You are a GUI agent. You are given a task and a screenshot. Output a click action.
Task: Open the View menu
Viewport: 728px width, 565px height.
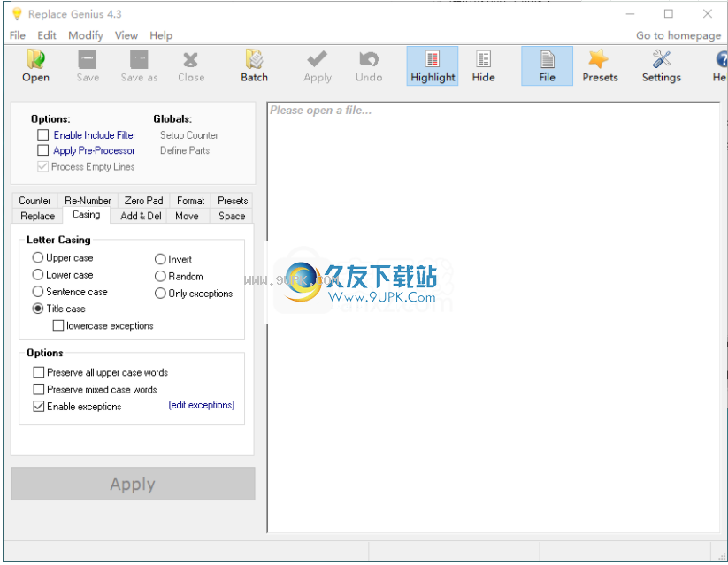126,35
